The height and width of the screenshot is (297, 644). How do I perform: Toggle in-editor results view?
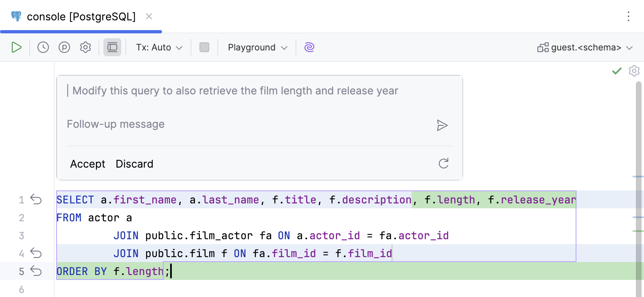pos(112,47)
